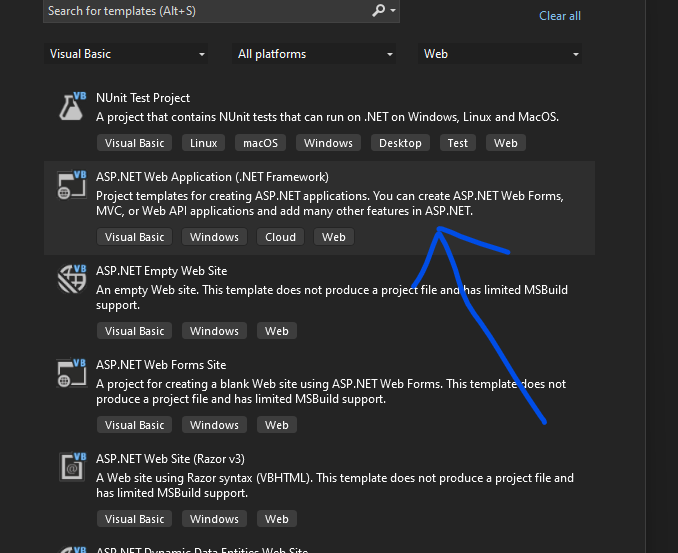This screenshot has width=678, height=553.
Task: Click Visual Basic tag under ASP.NET Web Application
Action: (134, 237)
